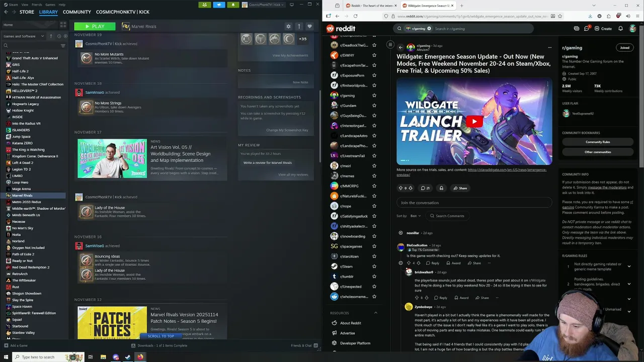This screenshot has height=362, width=644.
Task: Open +35 more achievements badge
Action: pos(303,39)
